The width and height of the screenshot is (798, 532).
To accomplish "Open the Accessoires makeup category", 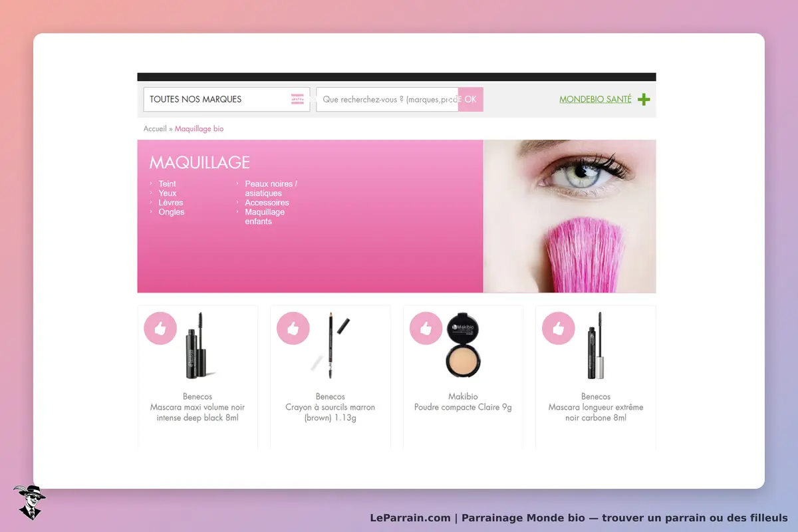I will coord(267,203).
